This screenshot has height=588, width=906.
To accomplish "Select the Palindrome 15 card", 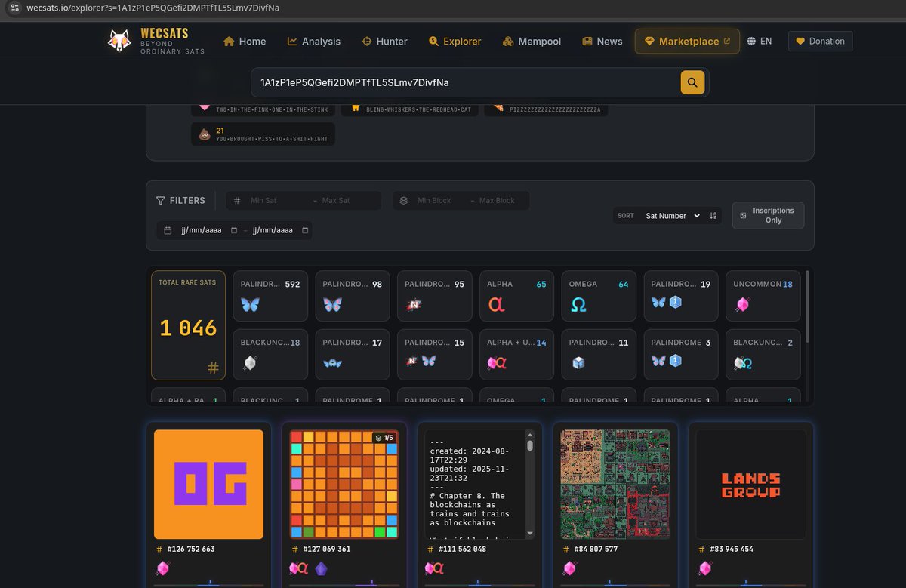I will [434, 354].
